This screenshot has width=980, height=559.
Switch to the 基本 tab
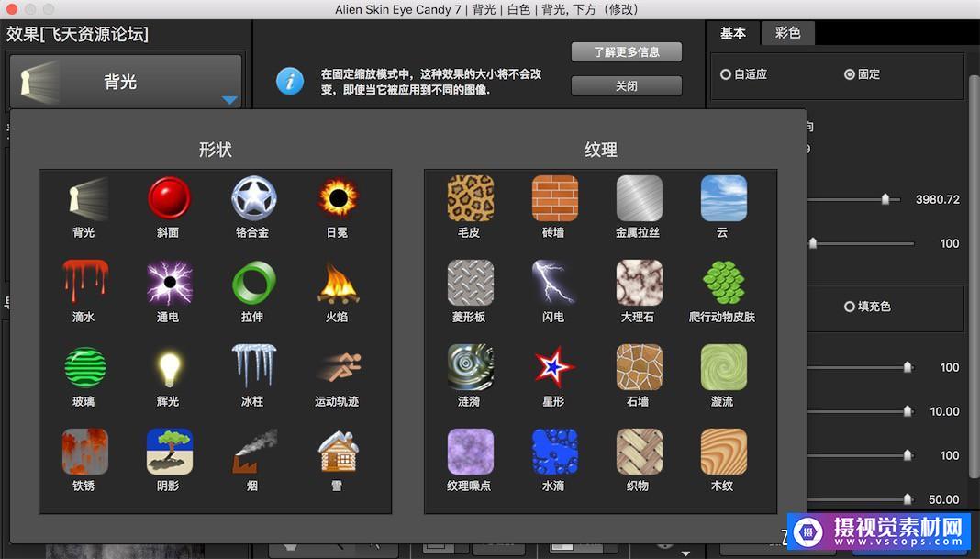click(x=733, y=33)
